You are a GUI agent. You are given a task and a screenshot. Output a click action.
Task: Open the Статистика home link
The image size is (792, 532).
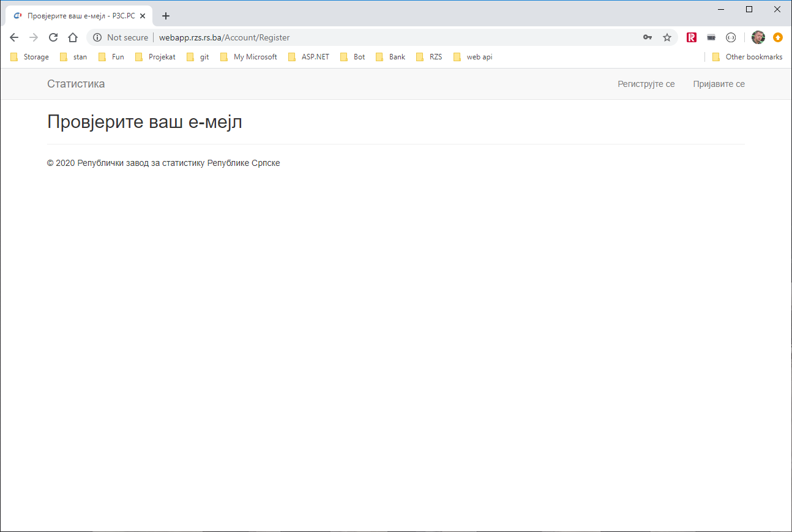[x=76, y=84]
